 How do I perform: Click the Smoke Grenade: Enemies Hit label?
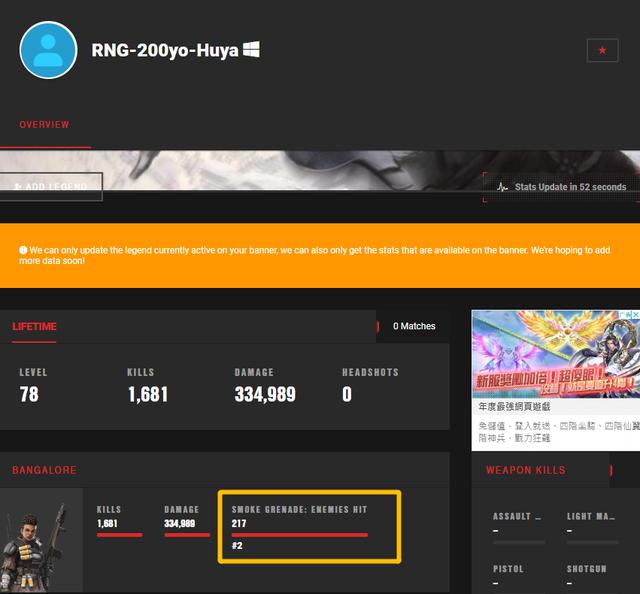click(x=299, y=509)
